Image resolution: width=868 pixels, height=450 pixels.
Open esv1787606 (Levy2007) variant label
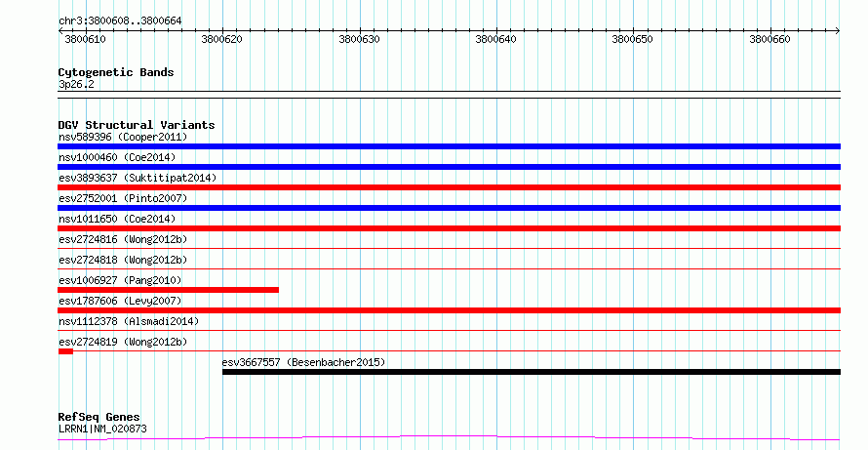(x=120, y=301)
